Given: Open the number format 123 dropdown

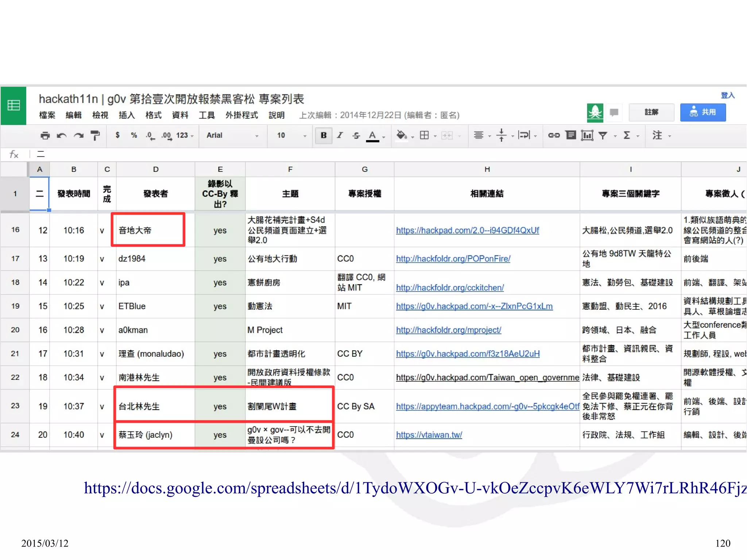Looking at the screenshot, I should 185,135.
